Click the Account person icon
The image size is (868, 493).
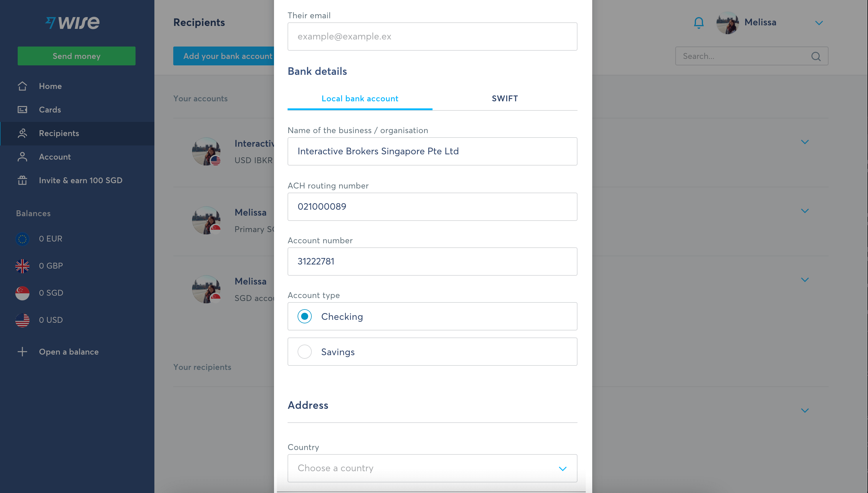point(22,157)
